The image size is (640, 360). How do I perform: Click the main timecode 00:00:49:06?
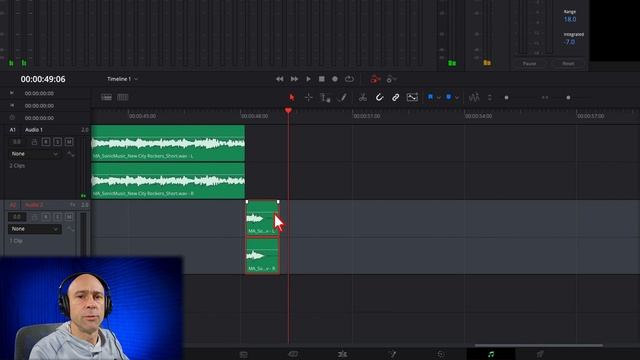pyautogui.click(x=43, y=79)
